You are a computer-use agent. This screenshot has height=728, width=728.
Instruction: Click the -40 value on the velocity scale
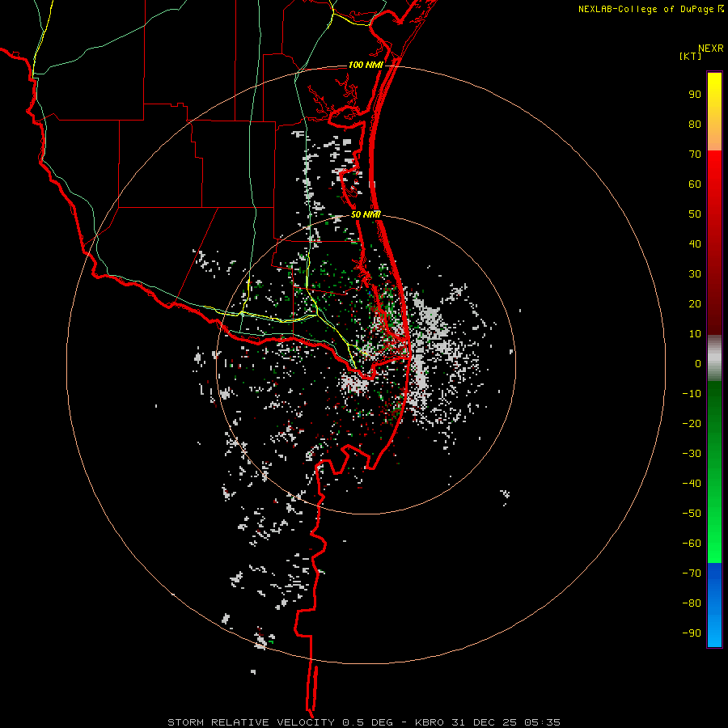692,484
